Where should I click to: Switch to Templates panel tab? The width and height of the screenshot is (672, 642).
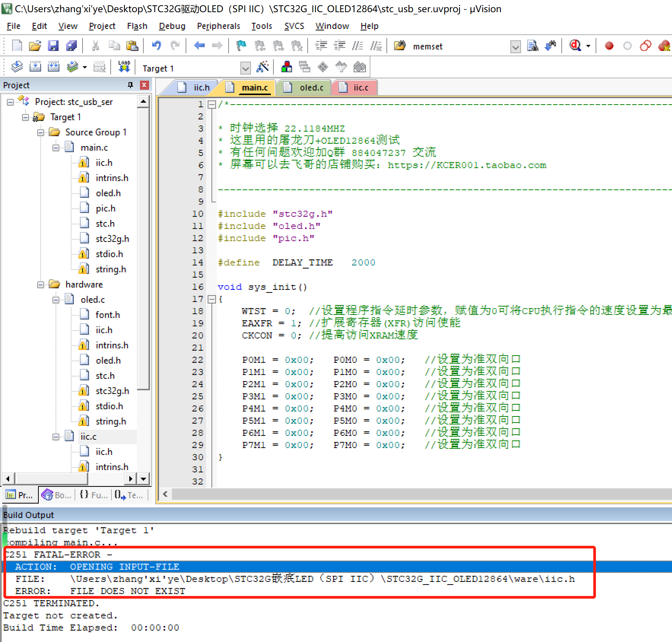129,495
